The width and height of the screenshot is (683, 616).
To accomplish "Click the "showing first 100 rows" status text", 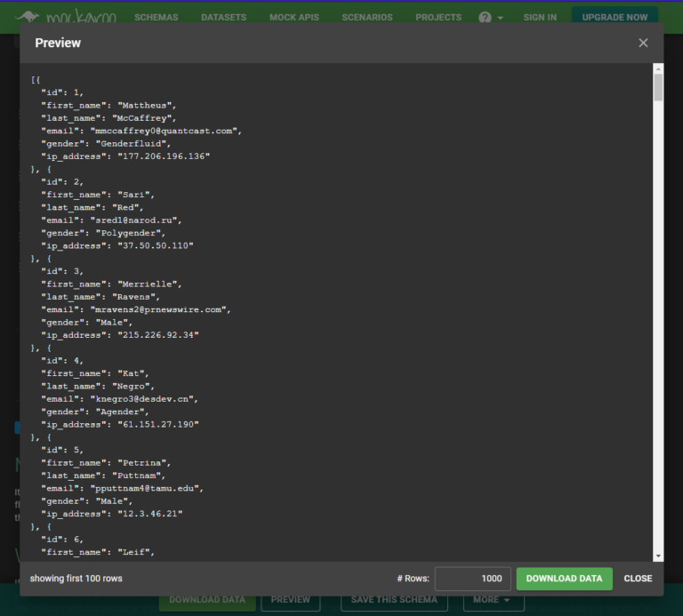I will pos(76,579).
